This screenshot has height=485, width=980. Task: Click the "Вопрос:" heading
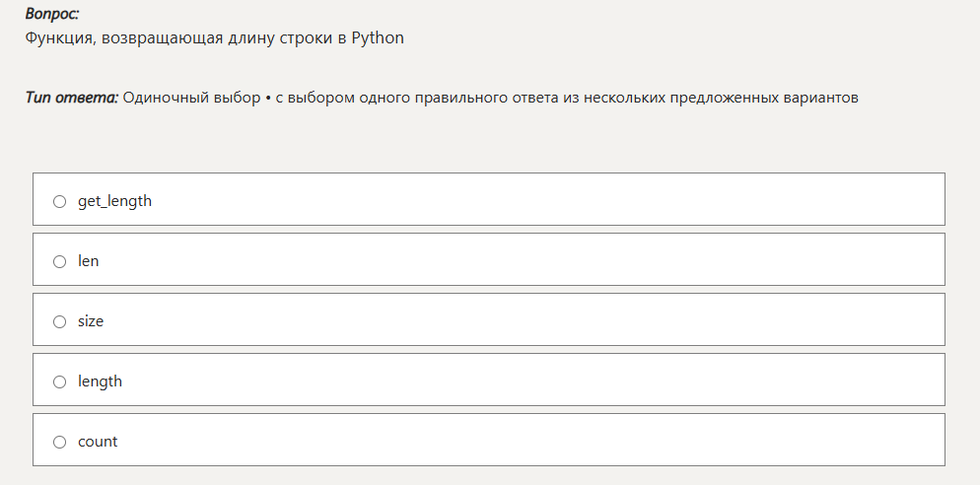[52, 14]
